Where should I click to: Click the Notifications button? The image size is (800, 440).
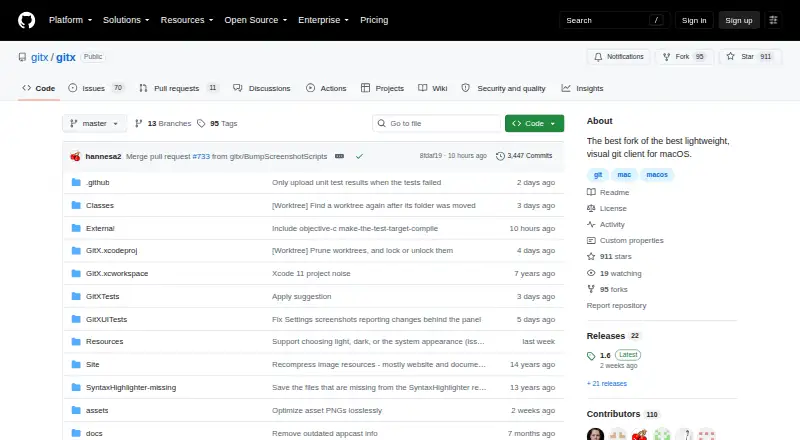click(x=618, y=57)
